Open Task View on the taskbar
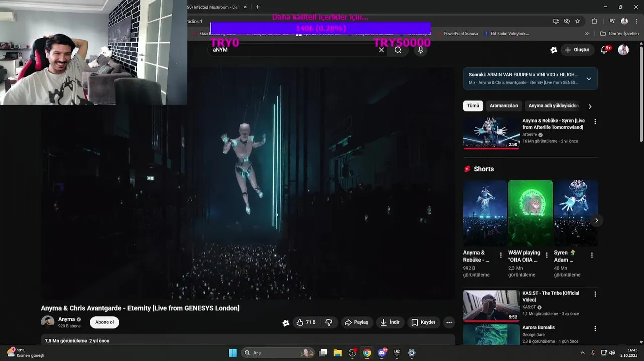Image resolution: width=644 pixels, height=361 pixels. (323, 353)
